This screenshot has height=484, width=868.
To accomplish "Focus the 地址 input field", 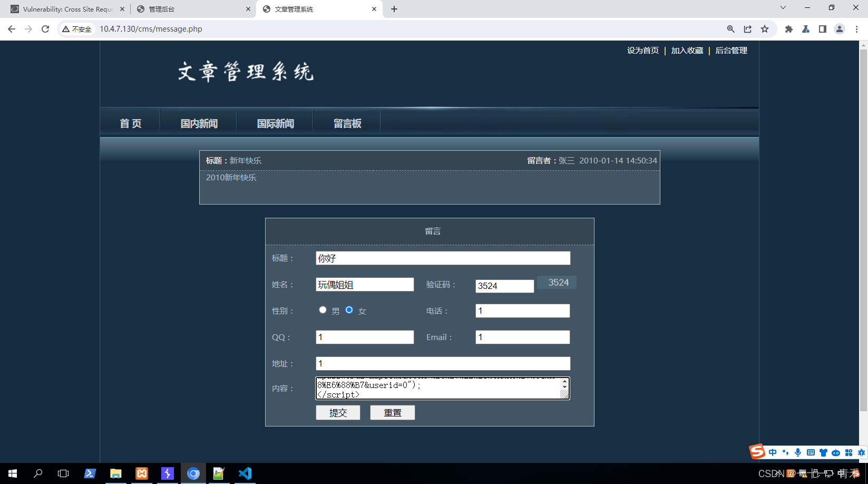I will tap(443, 363).
